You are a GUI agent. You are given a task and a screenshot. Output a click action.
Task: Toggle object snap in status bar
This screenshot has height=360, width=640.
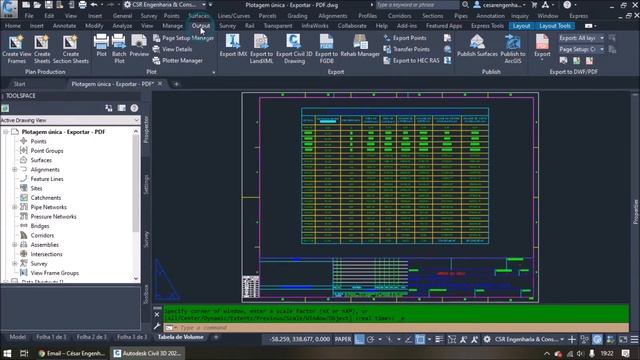tap(420, 339)
